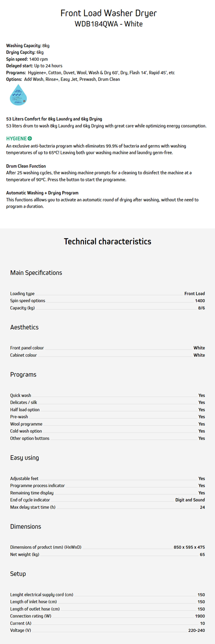Click the Quick wash row's Yes value
The width and height of the screenshot is (215, 644).
coord(201,395)
